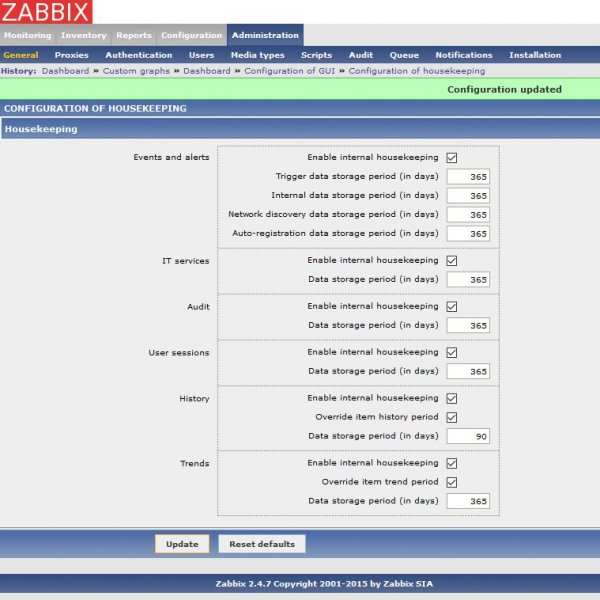Screen dimensions: 600x600
Task: Click the ZABBIX logo
Action: coord(46,12)
